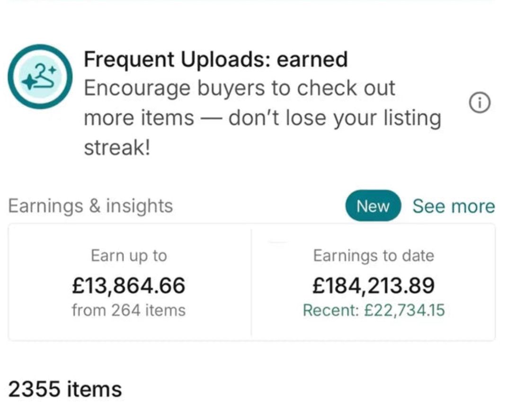Screen dimensions: 508x420
Task: Tap the from 264 items label
Action: click(x=129, y=310)
